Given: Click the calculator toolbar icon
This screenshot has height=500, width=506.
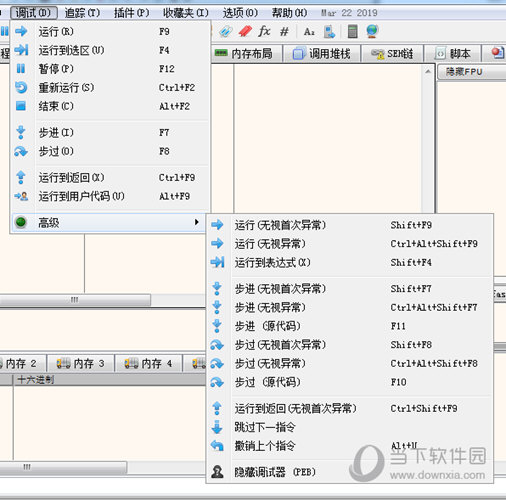Looking at the screenshot, I should (352, 32).
